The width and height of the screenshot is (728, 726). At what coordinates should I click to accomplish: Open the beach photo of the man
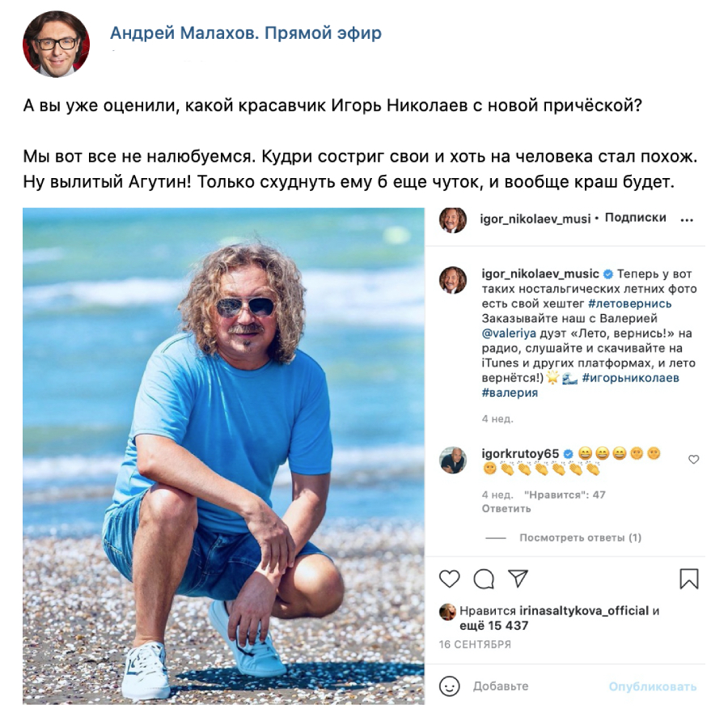[223, 456]
